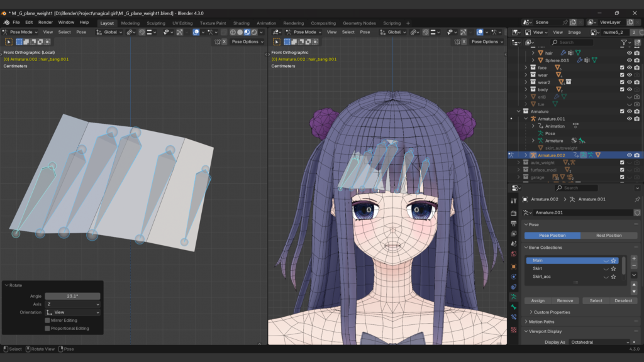
Task: Toggle Mirror Editing checkbox
Action: 48,321
